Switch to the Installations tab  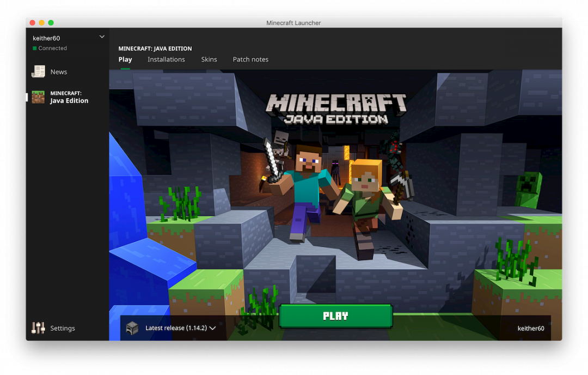pyautogui.click(x=166, y=59)
